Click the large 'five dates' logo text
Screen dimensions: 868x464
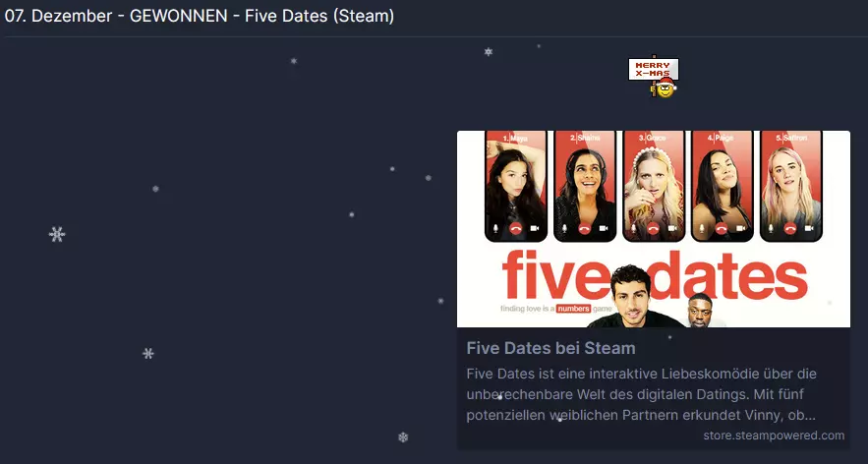[x=655, y=275]
